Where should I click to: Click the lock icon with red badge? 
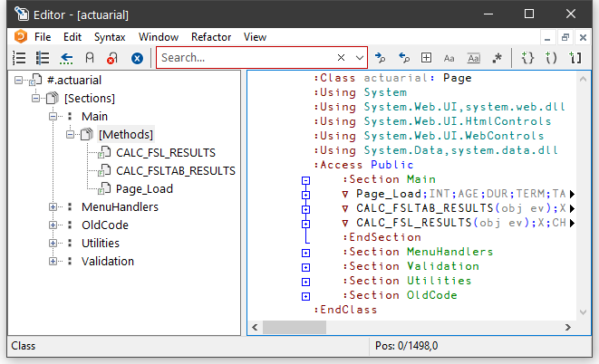click(112, 57)
